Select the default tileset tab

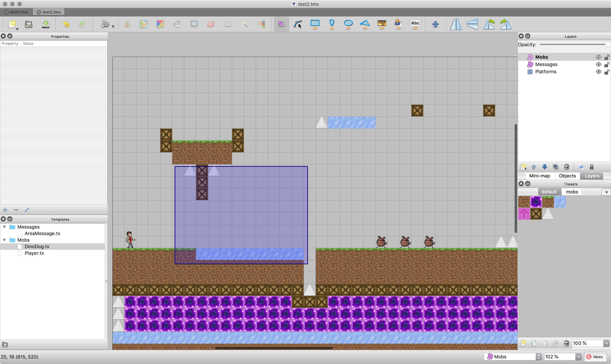point(549,192)
